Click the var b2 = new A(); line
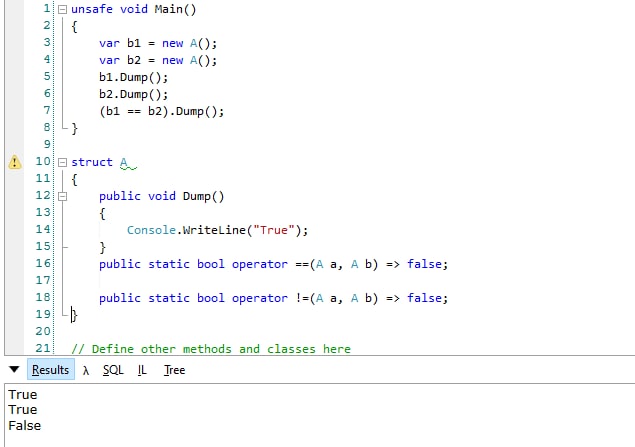Image resolution: width=635 pixels, height=447 pixels. point(158,60)
